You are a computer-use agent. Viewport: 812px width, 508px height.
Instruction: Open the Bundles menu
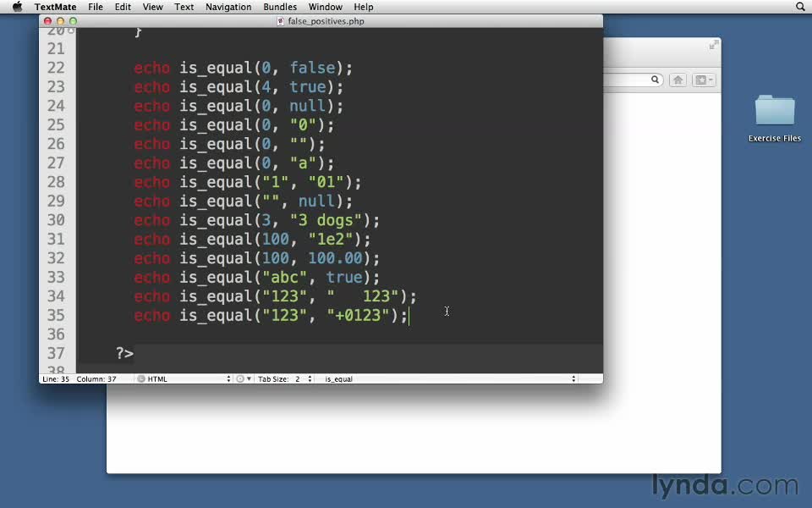click(x=280, y=7)
